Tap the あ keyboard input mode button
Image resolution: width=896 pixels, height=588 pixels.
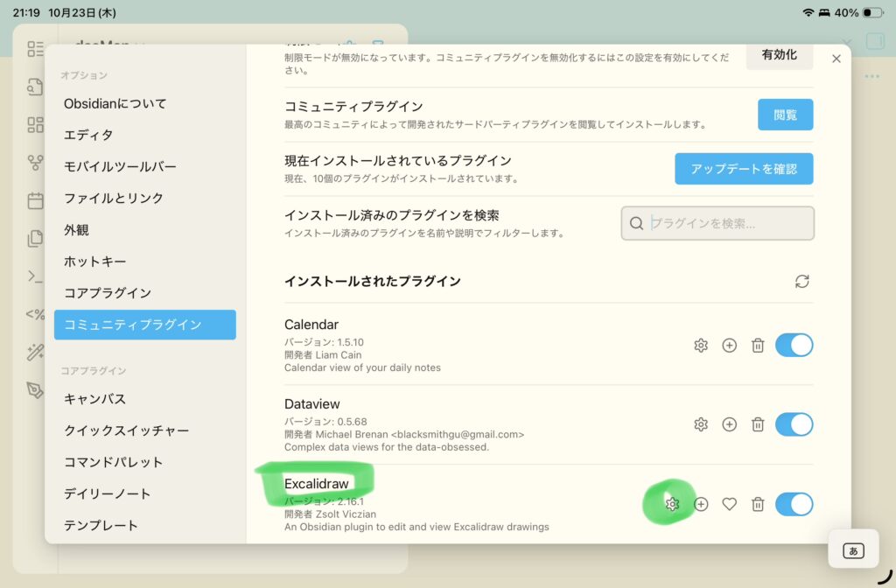(x=853, y=550)
